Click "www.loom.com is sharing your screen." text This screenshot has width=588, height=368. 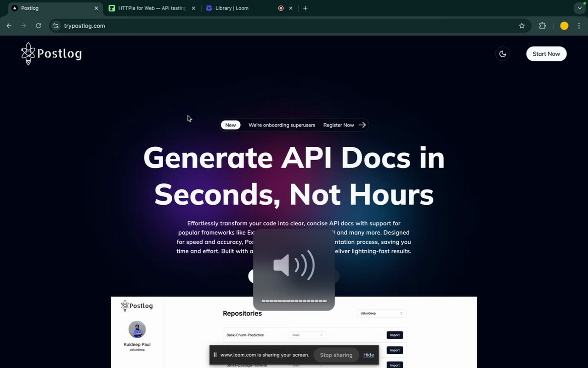265,355
